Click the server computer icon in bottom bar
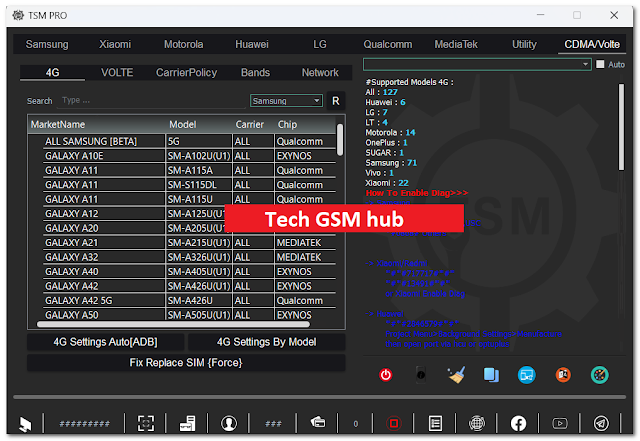Viewport: 640px width, 441px height. 187,423
